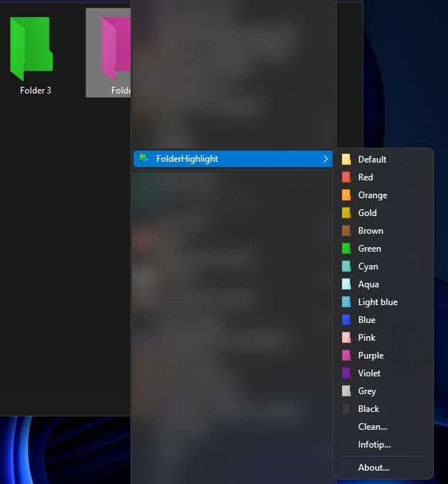The image size is (448, 484).
Task: Click the Purple folder color icon
Action: (x=346, y=356)
